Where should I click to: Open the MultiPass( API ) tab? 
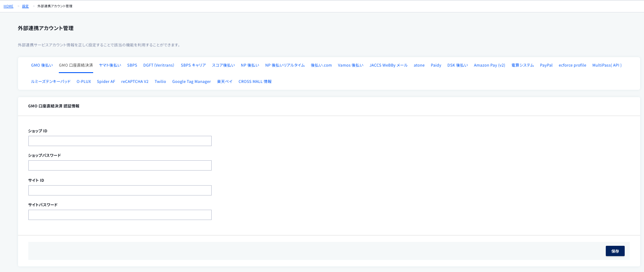(607, 65)
